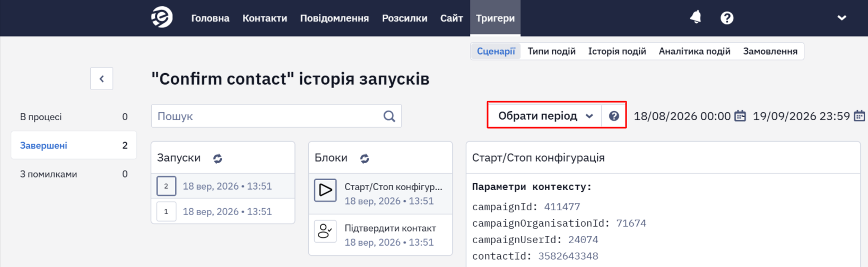Refresh the Блоки list
This screenshot has height=267, width=868.
(x=364, y=158)
